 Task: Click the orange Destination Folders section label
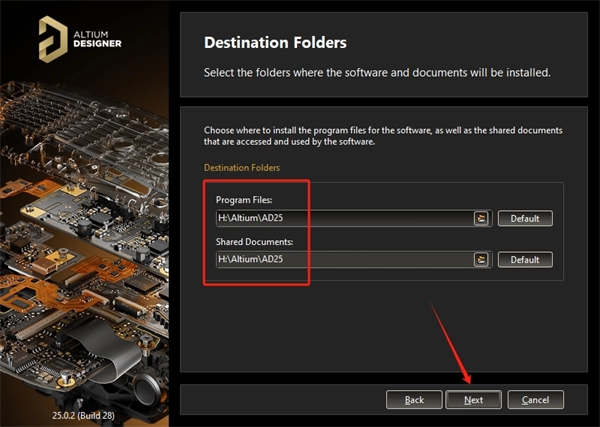coord(242,167)
